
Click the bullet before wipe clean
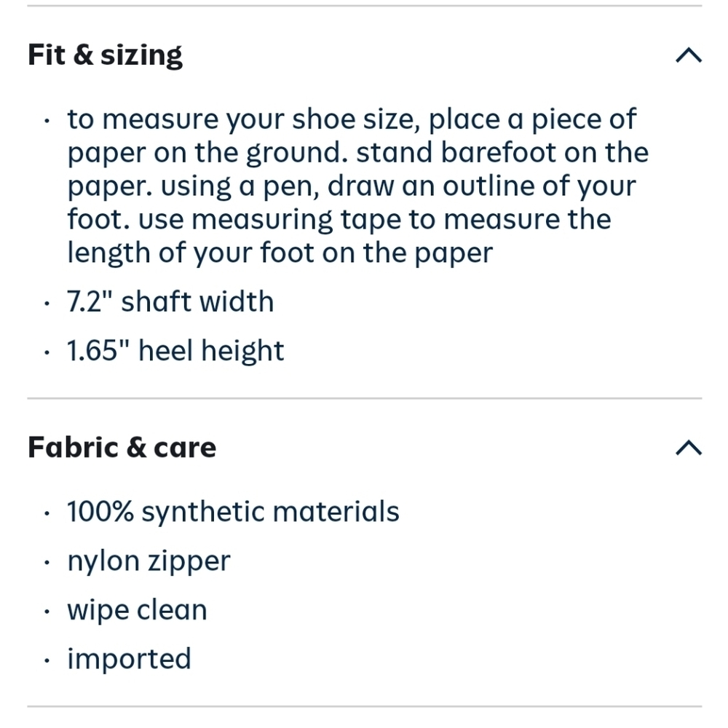tap(47, 612)
